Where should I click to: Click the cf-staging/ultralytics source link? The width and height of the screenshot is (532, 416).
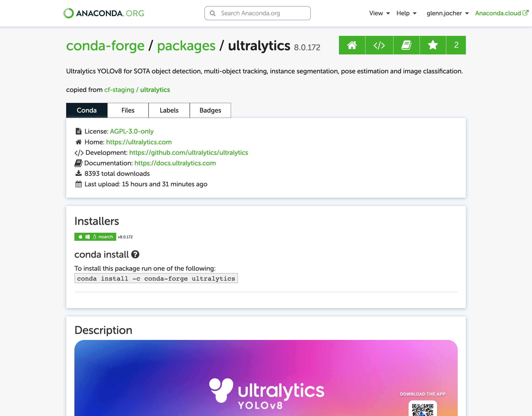tap(137, 89)
